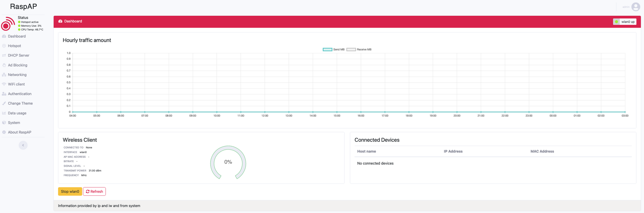Click the dashboard icon in red header
This screenshot has width=644, height=213.
[x=60, y=21]
